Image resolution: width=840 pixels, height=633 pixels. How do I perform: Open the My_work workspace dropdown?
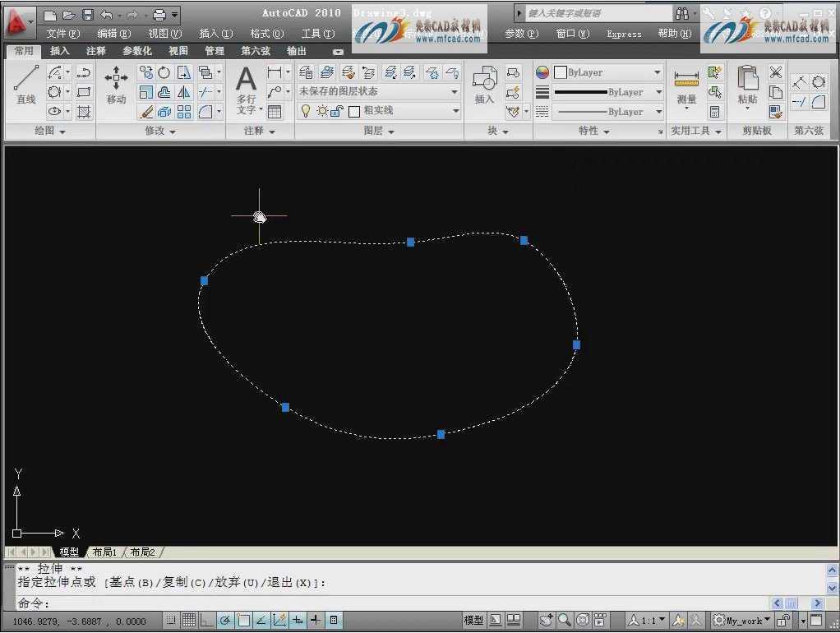[741, 621]
